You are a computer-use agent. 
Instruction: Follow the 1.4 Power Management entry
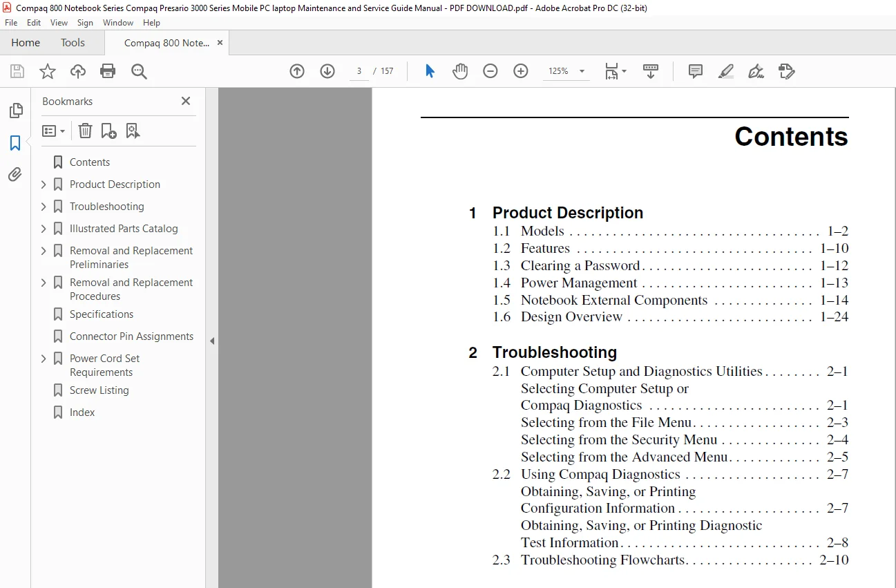click(670, 283)
